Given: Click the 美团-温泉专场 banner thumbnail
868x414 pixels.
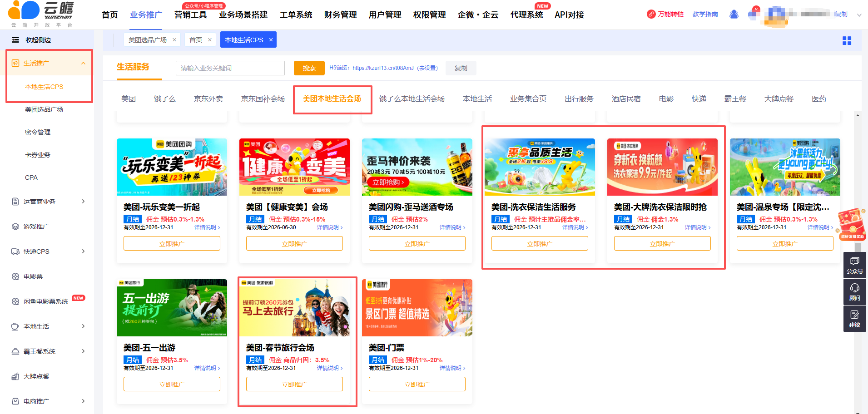Looking at the screenshot, I should coord(784,167).
